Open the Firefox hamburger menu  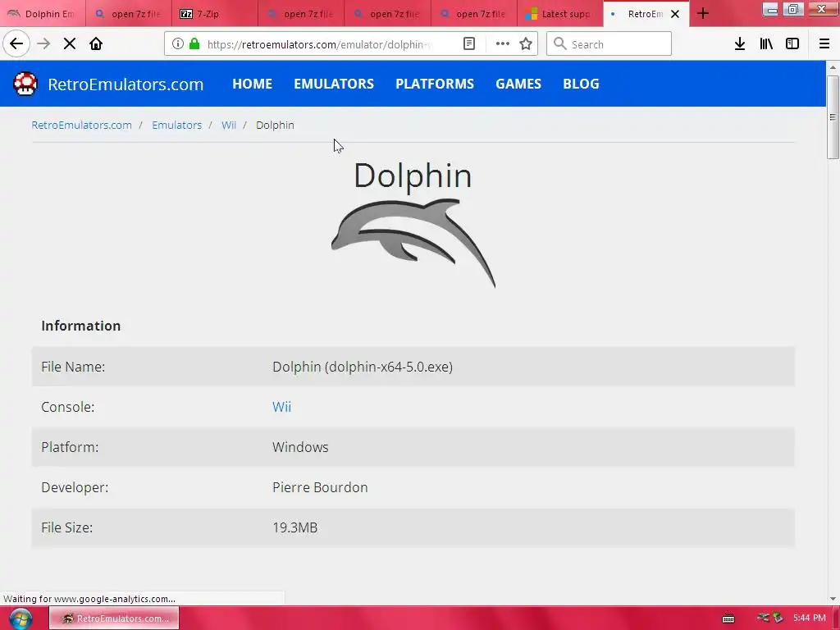click(x=824, y=44)
